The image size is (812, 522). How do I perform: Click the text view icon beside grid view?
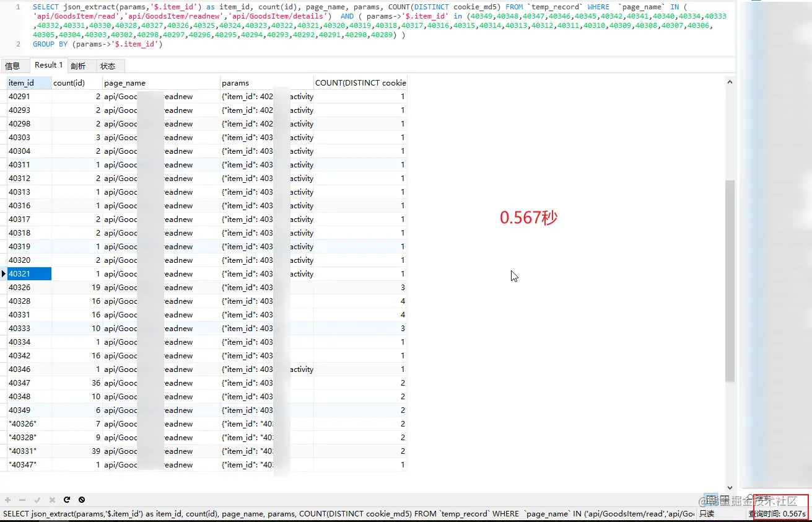pos(723,500)
